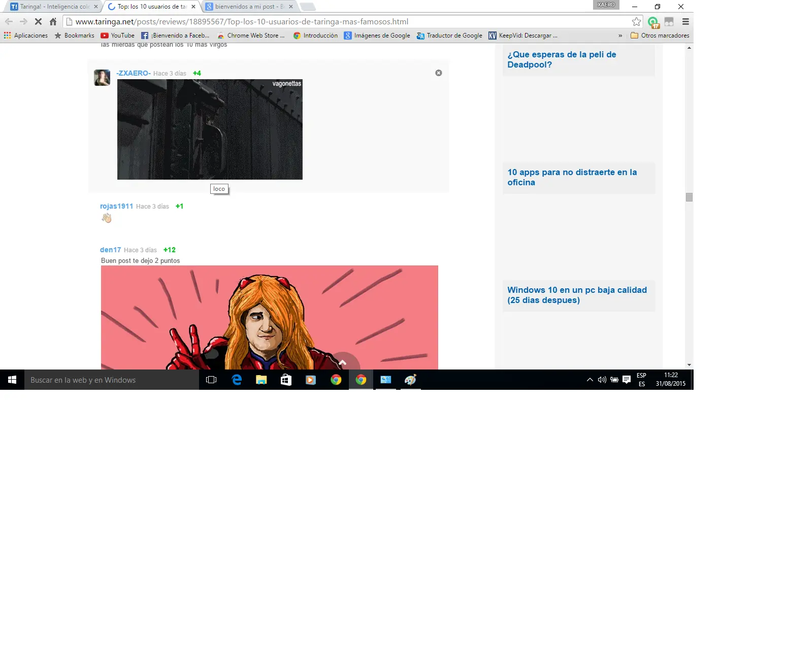This screenshot has width=786, height=672.
Task: Switch to the active Chrome taskbar window
Action: coord(361,380)
